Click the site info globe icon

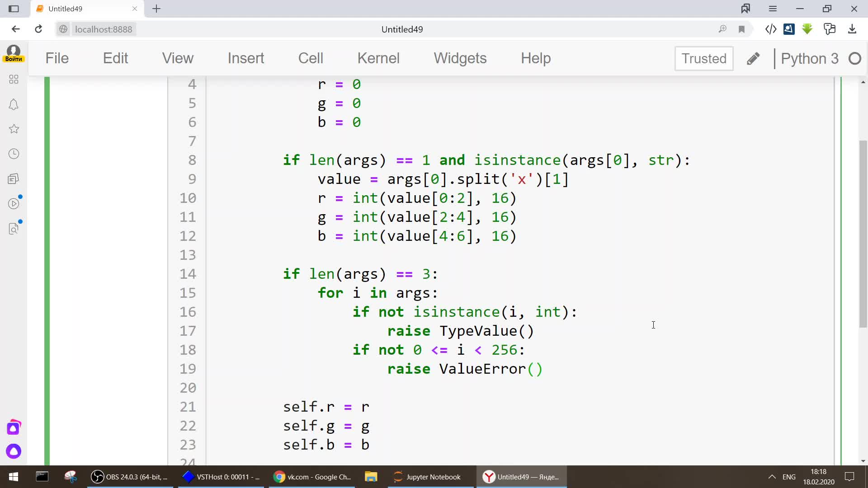click(63, 29)
